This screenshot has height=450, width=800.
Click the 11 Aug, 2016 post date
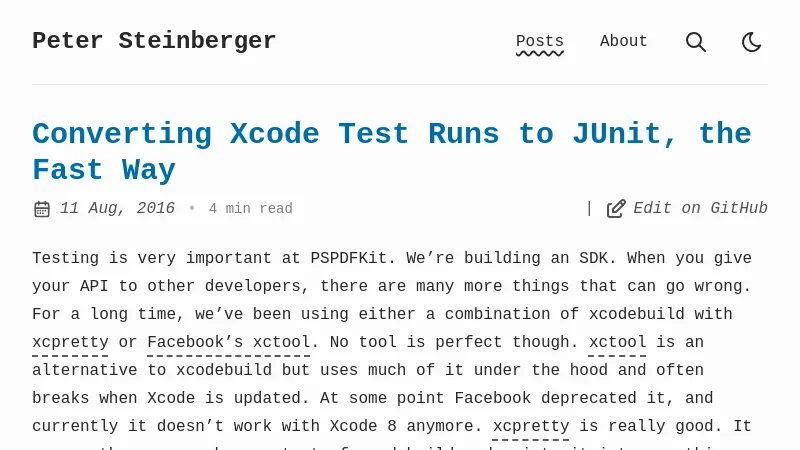[117, 209]
